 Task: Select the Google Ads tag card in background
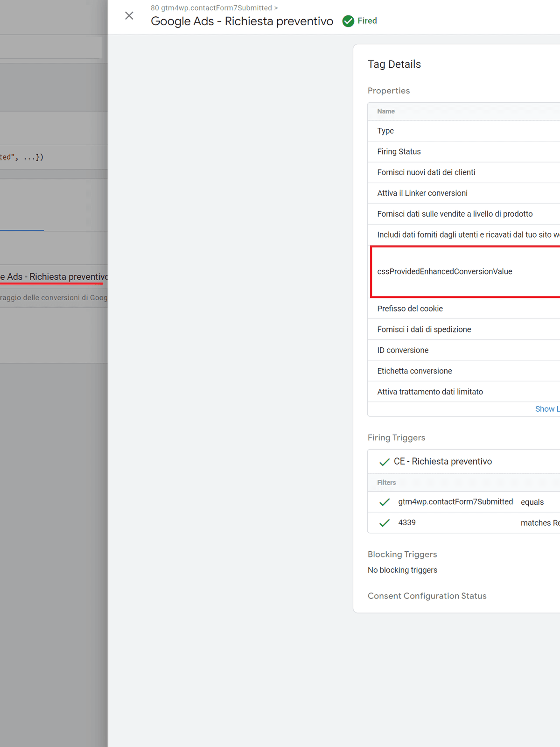click(54, 277)
